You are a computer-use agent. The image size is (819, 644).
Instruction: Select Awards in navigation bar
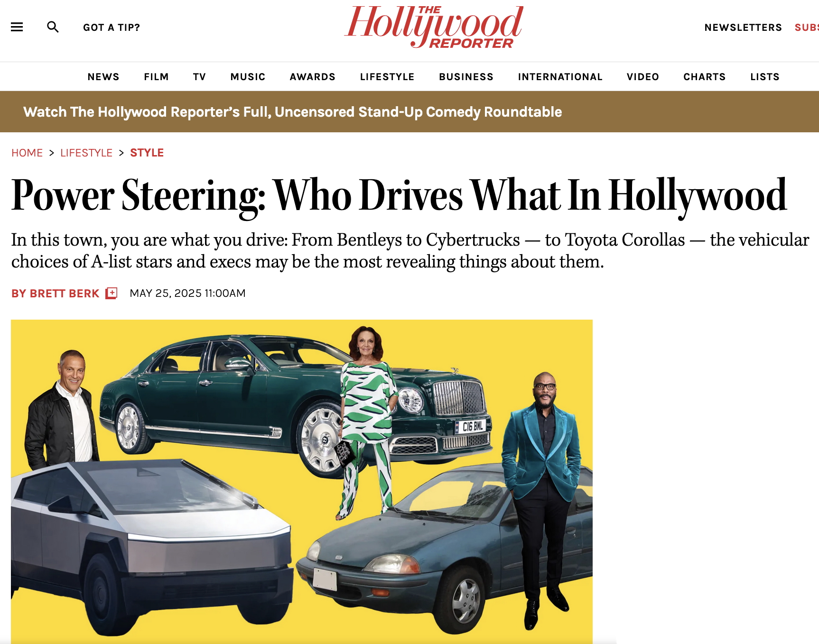pyautogui.click(x=313, y=77)
